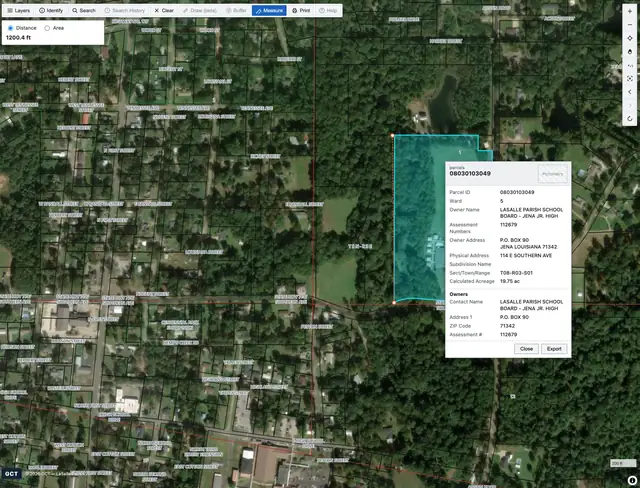
Task: Click the Ward value 5
Action: click(x=501, y=201)
